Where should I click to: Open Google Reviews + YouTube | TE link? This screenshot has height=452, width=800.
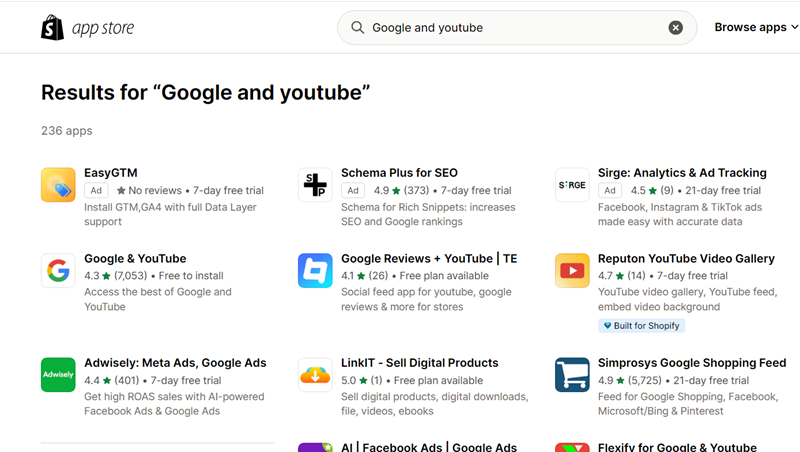pos(429,259)
